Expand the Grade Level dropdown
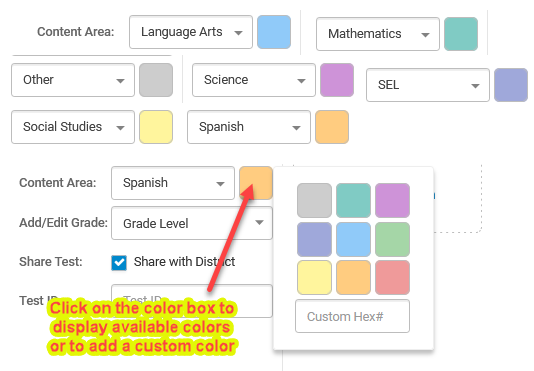 tap(192, 223)
